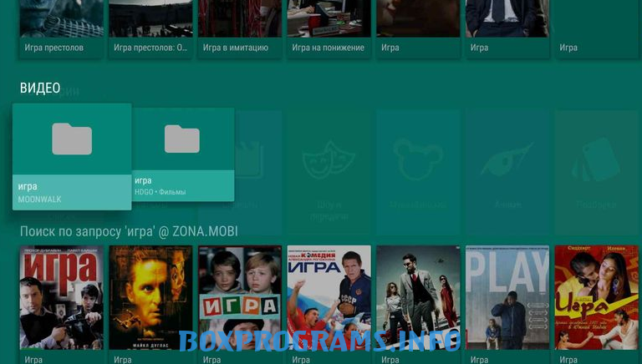
Task: Open the PLAY movie poster
Action: coord(507,297)
